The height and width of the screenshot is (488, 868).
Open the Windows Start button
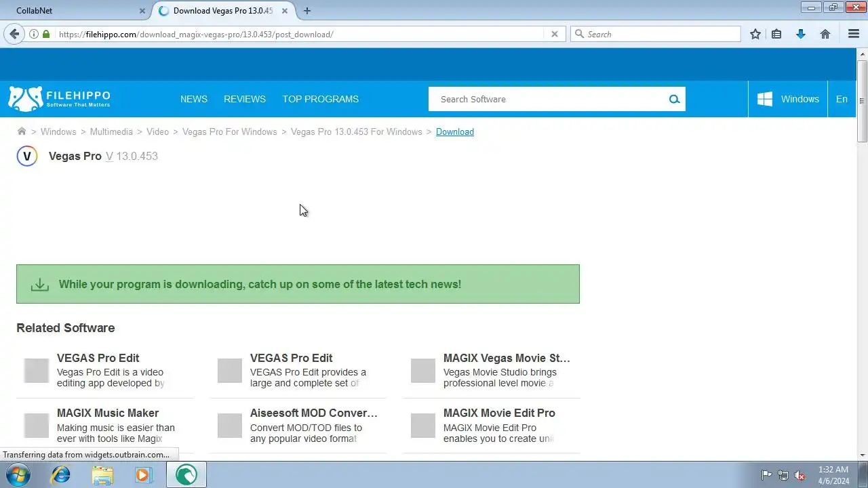pos(18,475)
